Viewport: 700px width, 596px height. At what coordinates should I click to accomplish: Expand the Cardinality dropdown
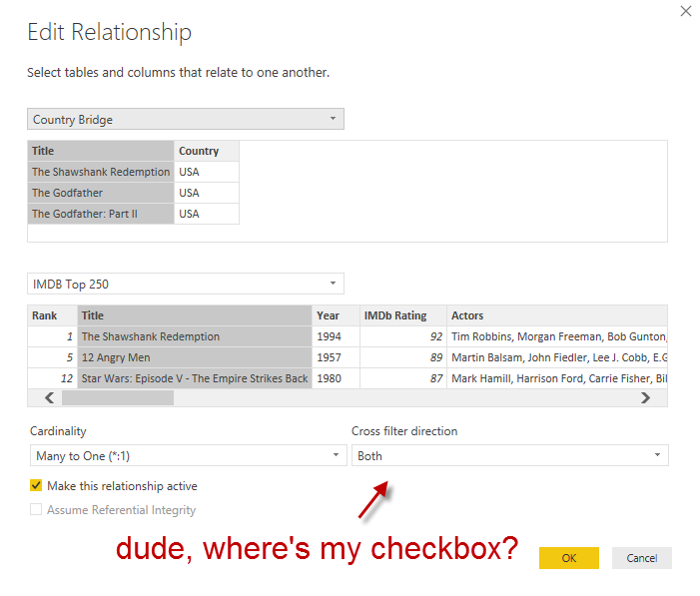pyautogui.click(x=188, y=456)
